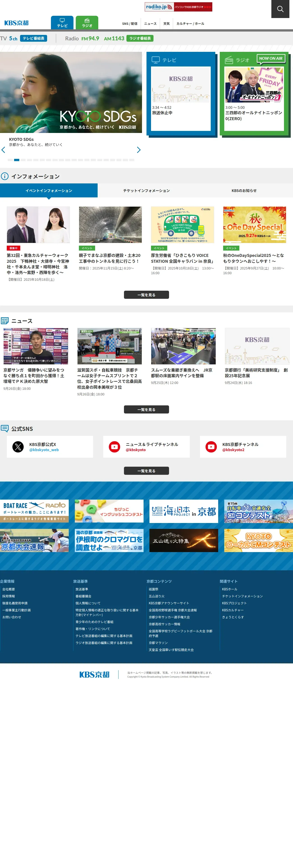
Task: Open 京都銀行 美術研究支援制度 news link
Action: 257,373
